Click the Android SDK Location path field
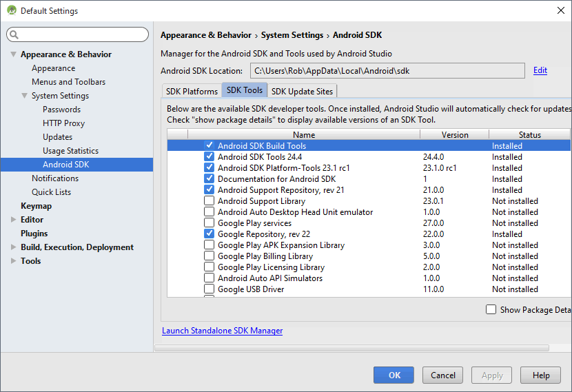 click(x=387, y=71)
